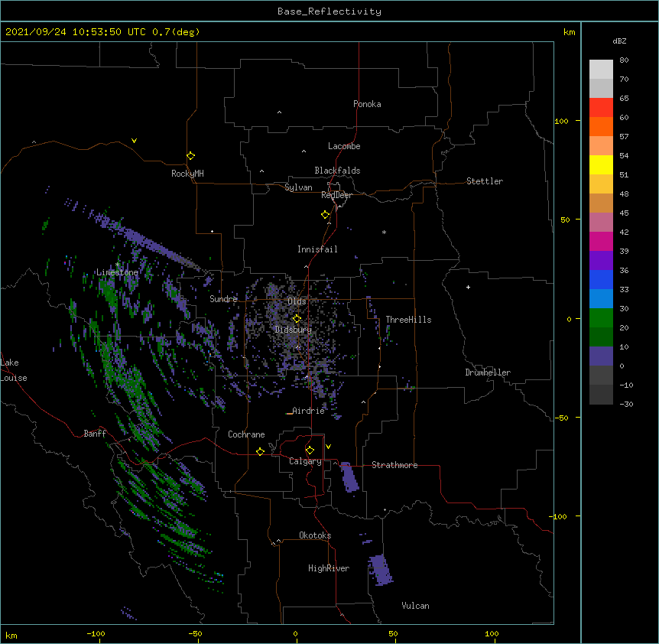The image size is (659, 644).
Task: Click the Banff town label
Action: [x=95, y=434]
